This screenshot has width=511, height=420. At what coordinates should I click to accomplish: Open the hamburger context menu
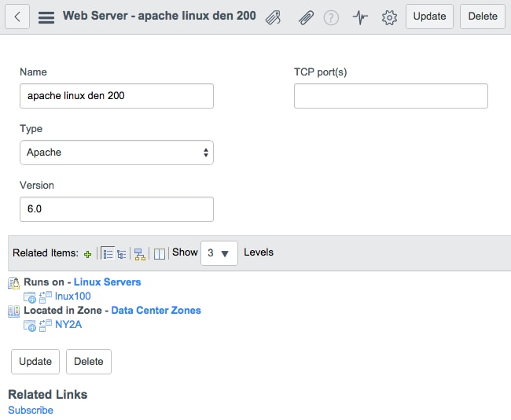point(46,17)
